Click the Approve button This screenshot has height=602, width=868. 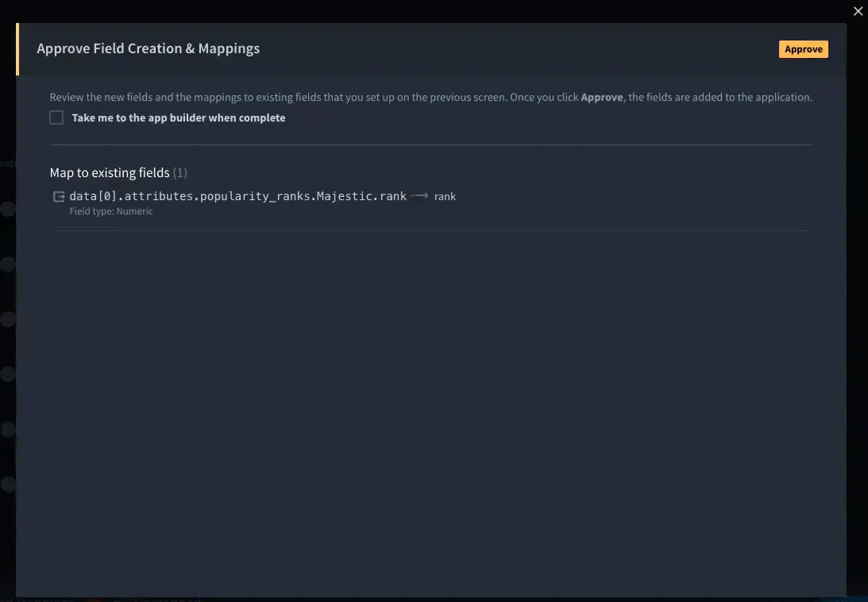(803, 49)
